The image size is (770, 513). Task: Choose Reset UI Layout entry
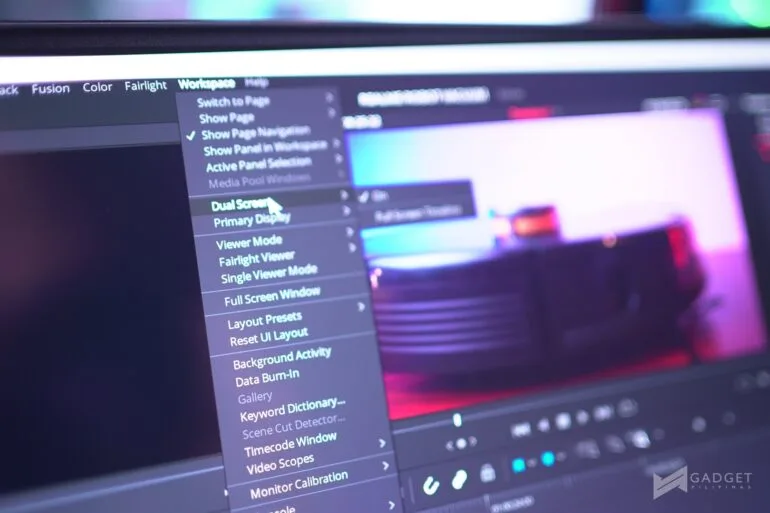(x=269, y=337)
